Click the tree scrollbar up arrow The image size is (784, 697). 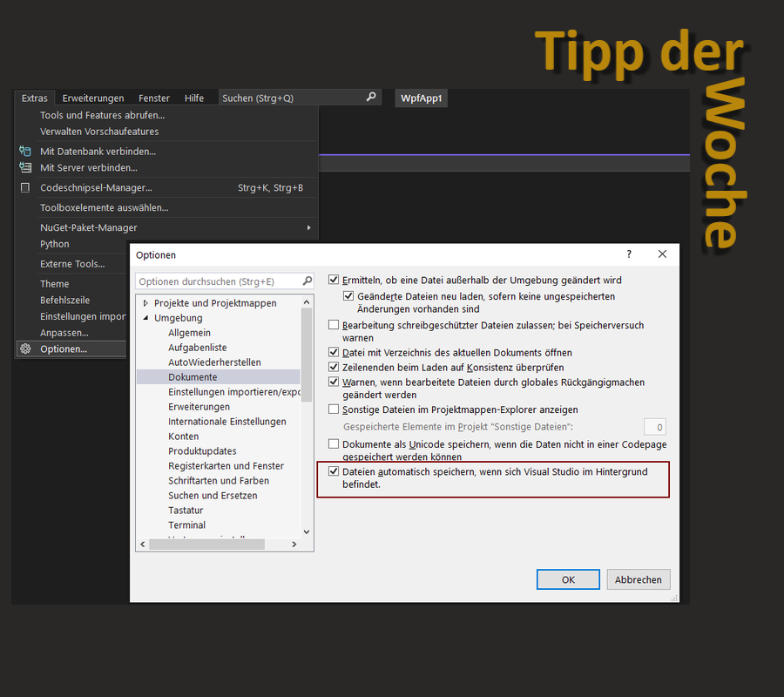pos(307,302)
